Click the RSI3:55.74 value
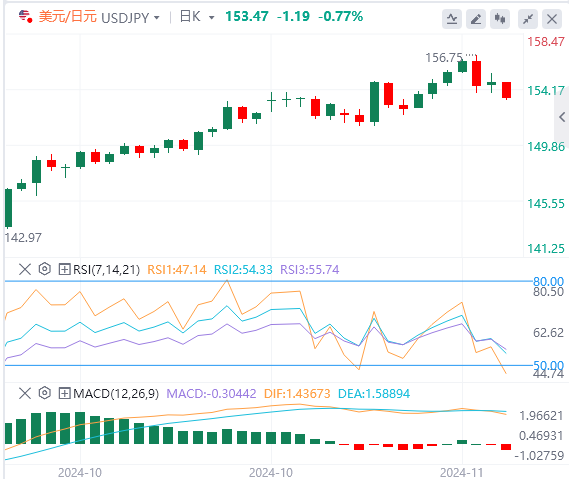 click(x=310, y=270)
